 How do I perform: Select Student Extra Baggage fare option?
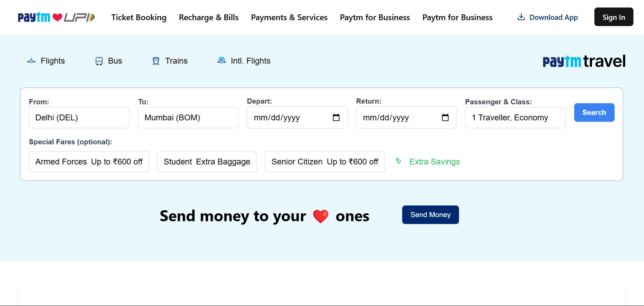click(207, 162)
